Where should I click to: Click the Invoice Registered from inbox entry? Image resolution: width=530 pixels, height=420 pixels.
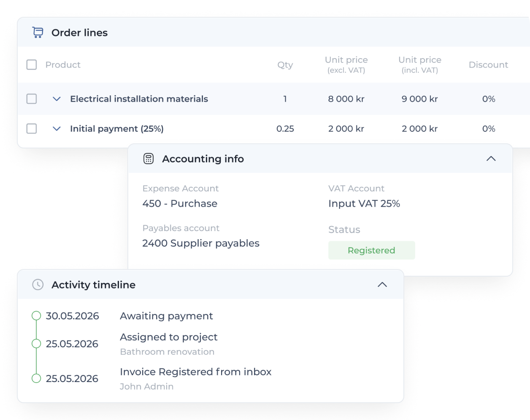click(196, 372)
